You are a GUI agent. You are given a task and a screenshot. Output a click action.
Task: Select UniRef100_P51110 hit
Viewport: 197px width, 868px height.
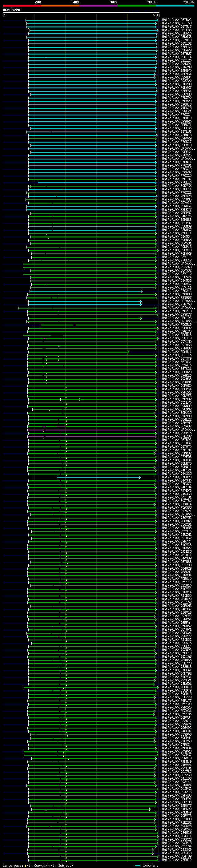[x=177, y=582]
